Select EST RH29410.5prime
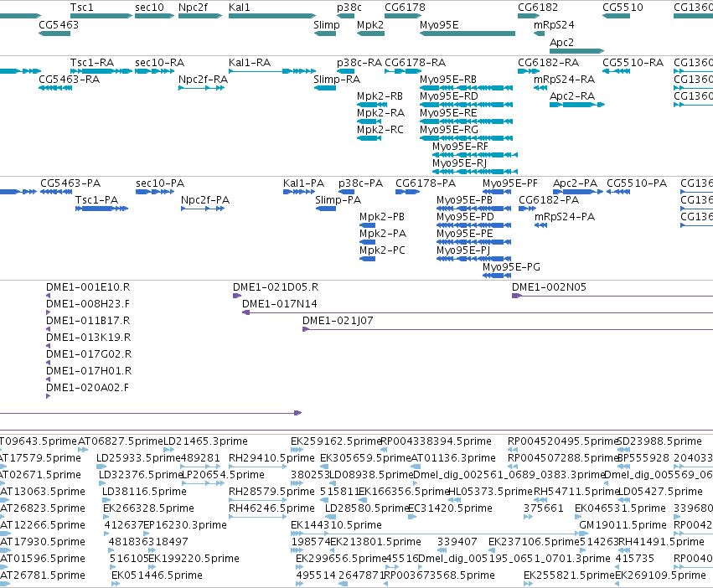 (271, 458)
